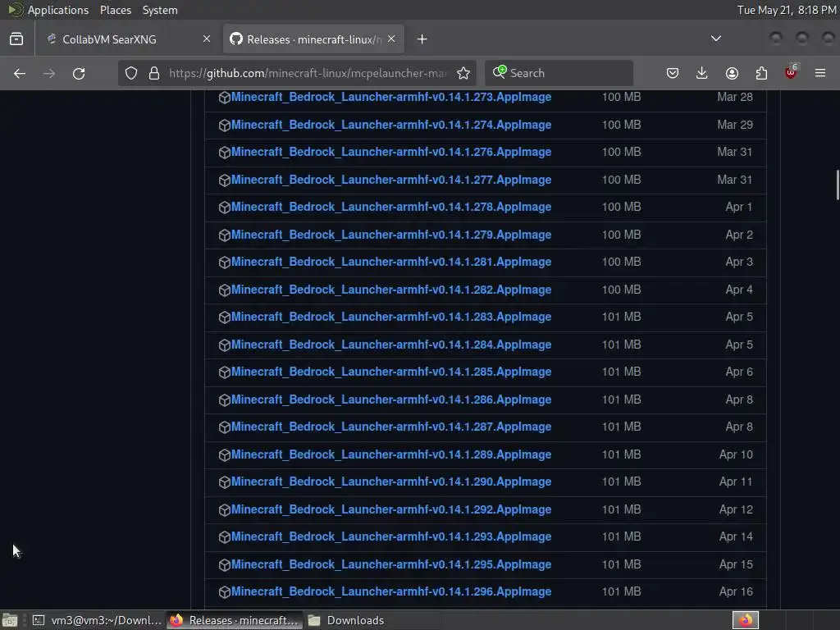The height and width of the screenshot is (630, 840).
Task: Download armhf v0.14.1.279 AppImage
Action: (391, 235)
